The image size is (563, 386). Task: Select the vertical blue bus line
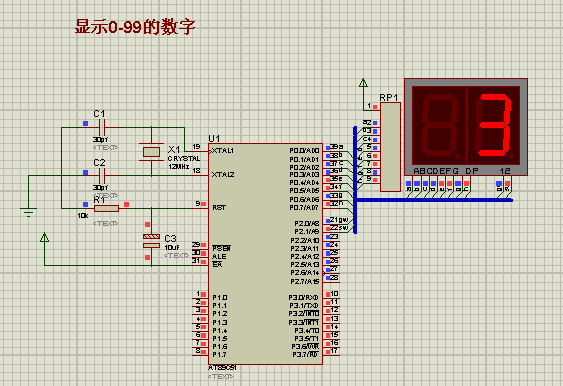(x=355, y=180)
